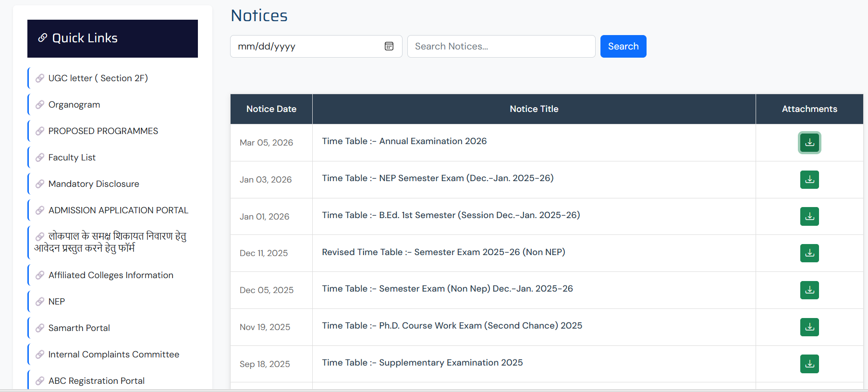Download NEP Semester Exam time table attachment
Viewport: 868px width, 392px height.
tap(809, 180)
